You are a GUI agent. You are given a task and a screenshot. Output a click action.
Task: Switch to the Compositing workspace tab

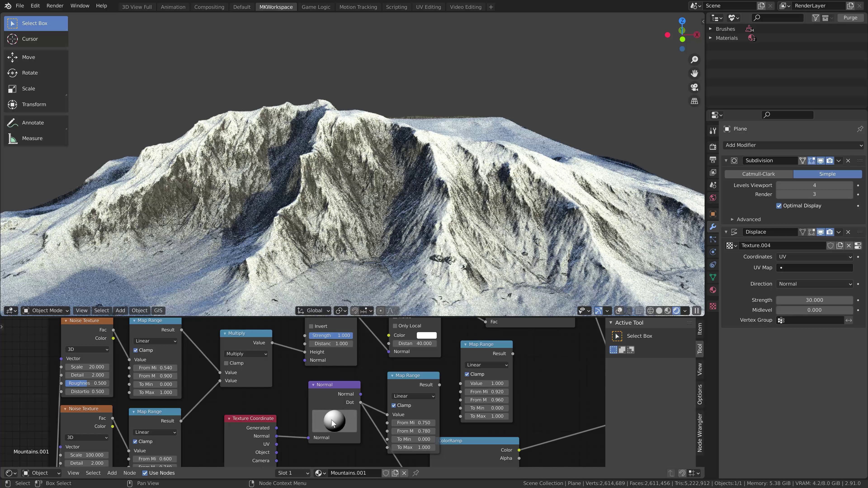(209, 7)
